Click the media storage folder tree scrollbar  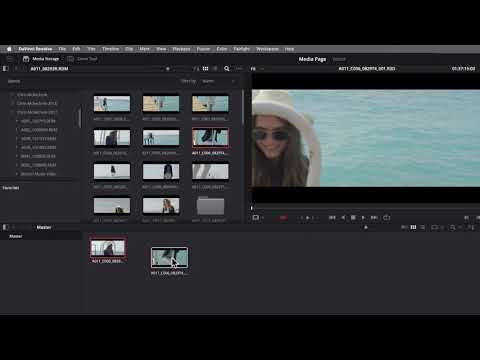(x=80, y=117)
